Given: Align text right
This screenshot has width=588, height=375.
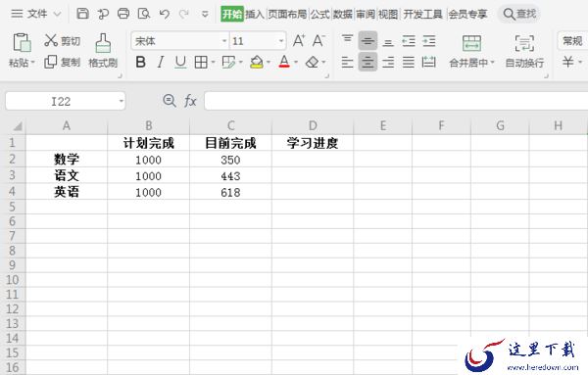Looking at the screenshot, I should coord(388,62).
